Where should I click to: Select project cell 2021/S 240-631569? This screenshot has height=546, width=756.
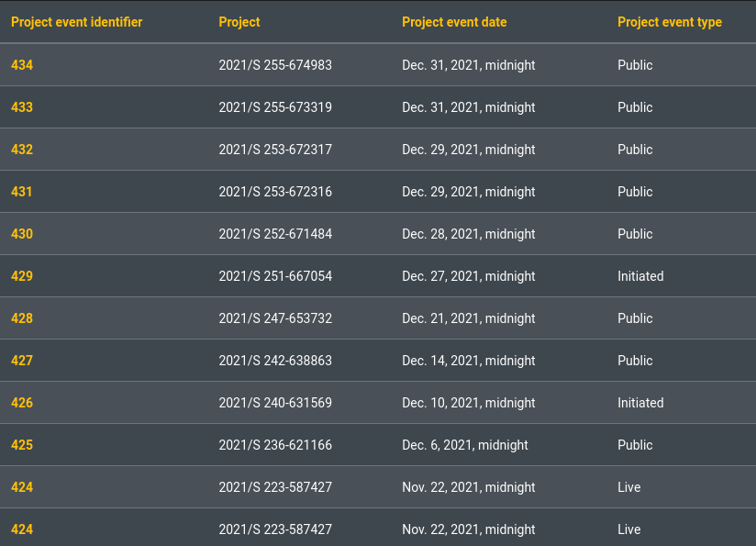(x=275, y=403)
